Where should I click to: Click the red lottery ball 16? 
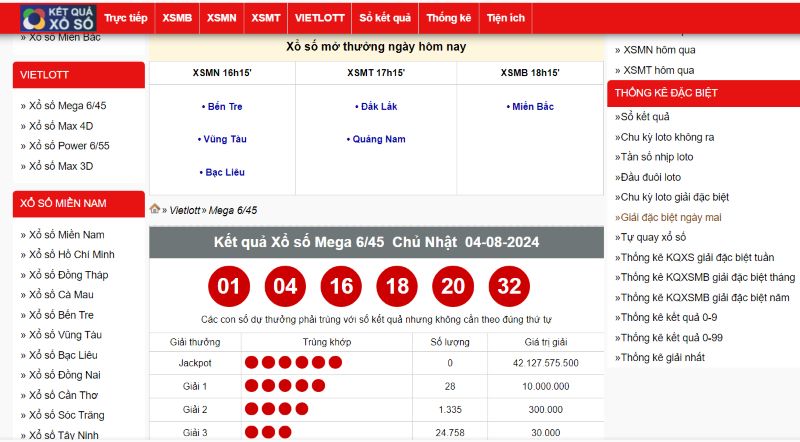coord(341,287)
